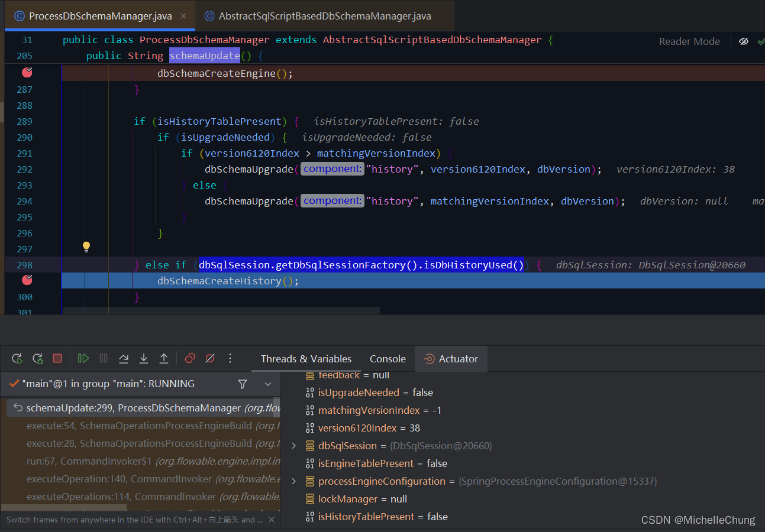Step into the method call
The height and width of the screenshot is (532, 765).
144,358
